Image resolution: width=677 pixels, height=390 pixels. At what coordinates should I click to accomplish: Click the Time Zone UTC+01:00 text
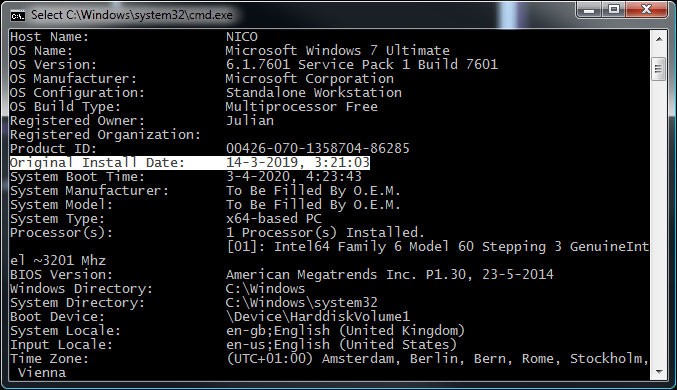point(269,358)
